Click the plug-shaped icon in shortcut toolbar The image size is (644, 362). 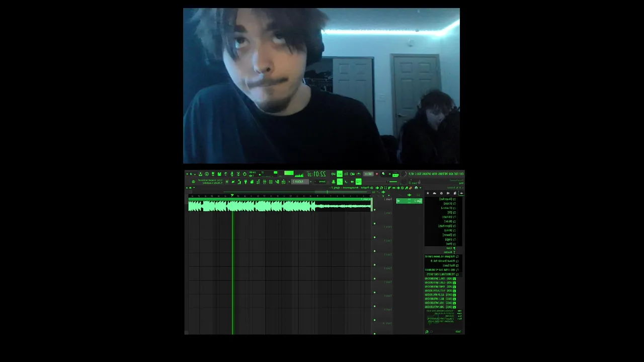tap(246, 182)
